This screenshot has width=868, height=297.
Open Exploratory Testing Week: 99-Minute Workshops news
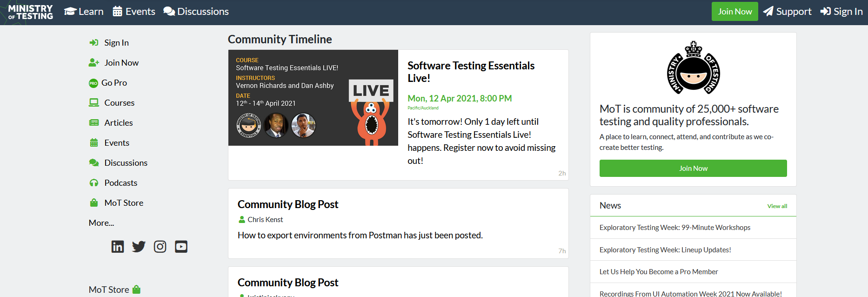(x=674, y=228)
